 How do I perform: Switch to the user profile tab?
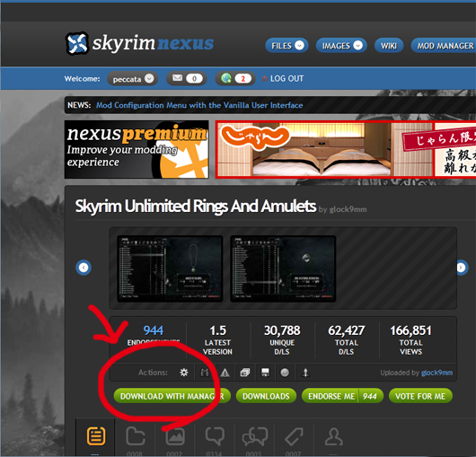coord(333,437)
